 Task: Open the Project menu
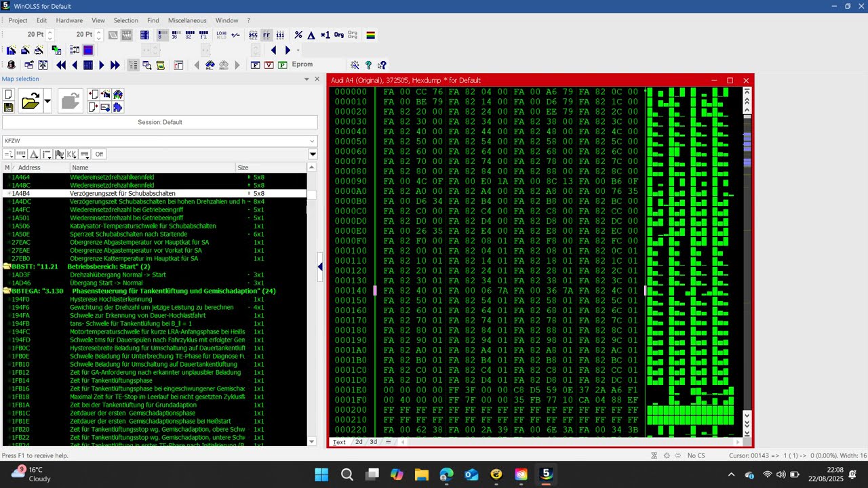[18, 20]
